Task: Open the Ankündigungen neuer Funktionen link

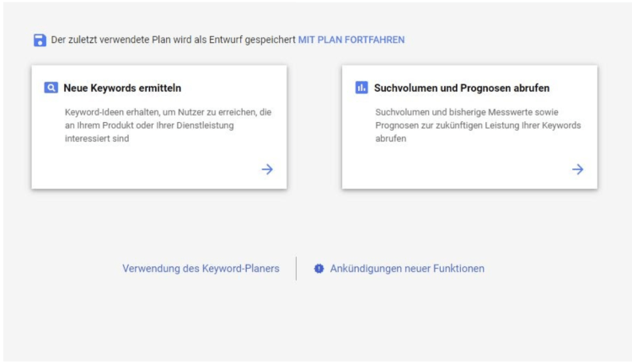Action: (407, 269)
